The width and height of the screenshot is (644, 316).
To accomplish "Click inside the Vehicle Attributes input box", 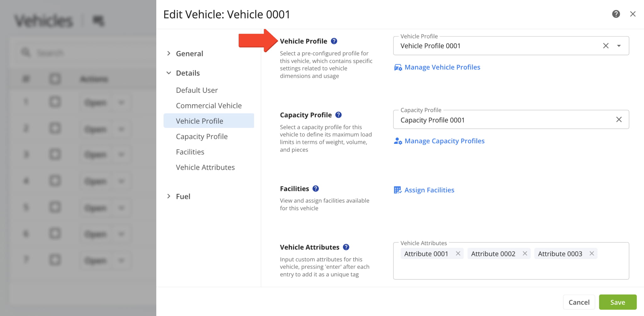I will tap(511, 268).
